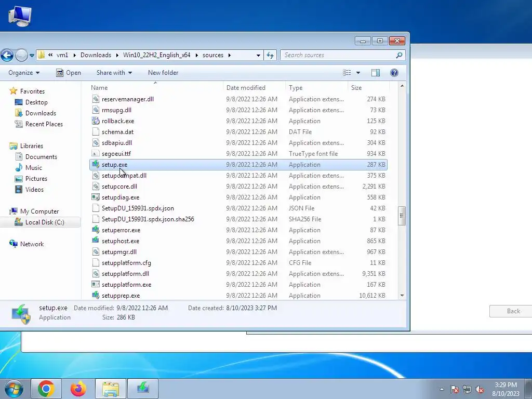Click the file list scroll up arrow
The height and width of the screenshot is (399, 532).
pyautogui.click(x=402, y=86)
